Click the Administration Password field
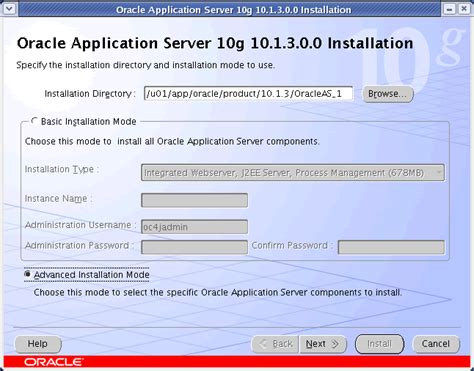The image size is (474, 371). pos(194,247)
